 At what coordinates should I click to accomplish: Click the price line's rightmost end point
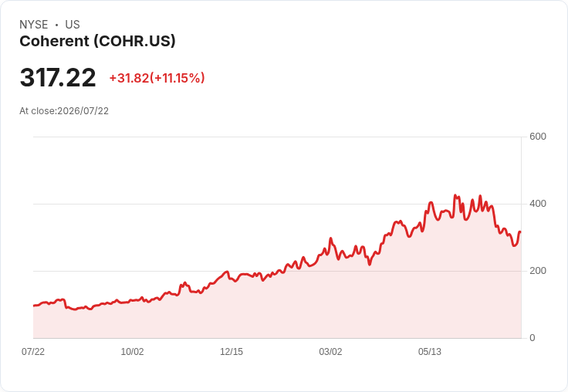coord(520,231)
